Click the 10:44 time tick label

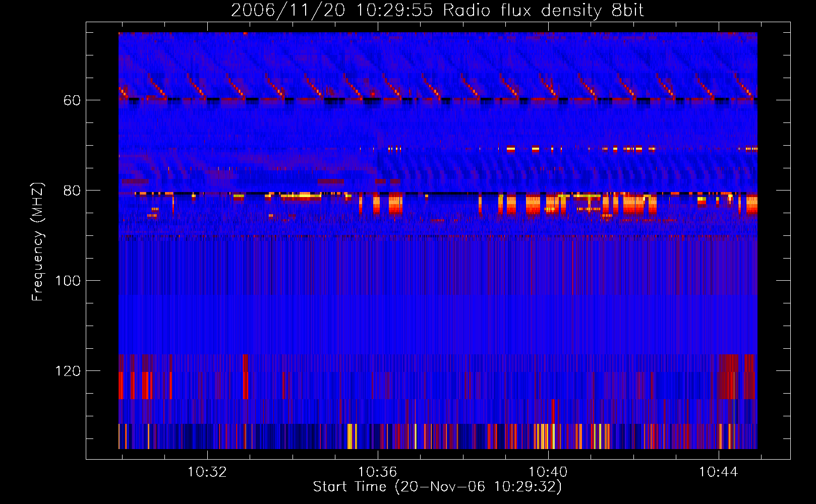point(718,472)
